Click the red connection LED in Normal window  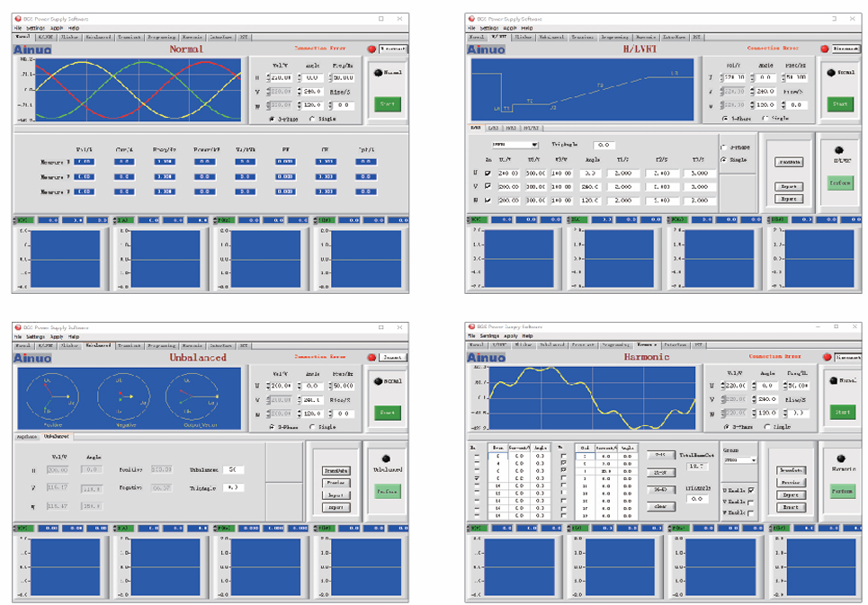pos(371,49)
